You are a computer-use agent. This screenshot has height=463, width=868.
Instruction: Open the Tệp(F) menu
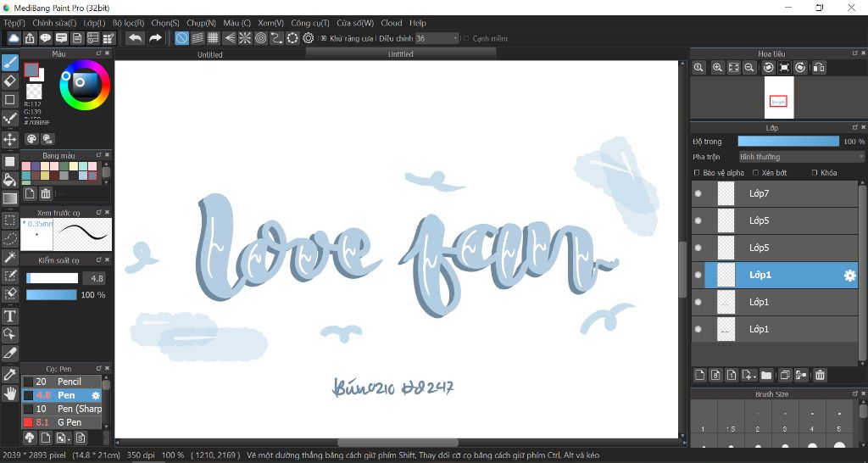pos(14,23)
